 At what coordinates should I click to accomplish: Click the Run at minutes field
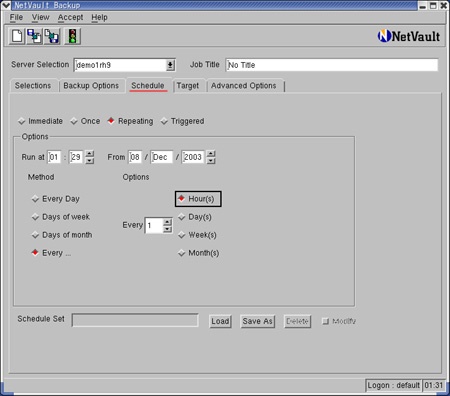76,157
